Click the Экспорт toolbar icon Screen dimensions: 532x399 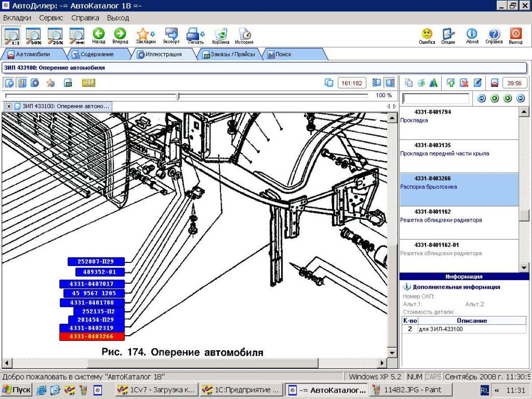171,36
